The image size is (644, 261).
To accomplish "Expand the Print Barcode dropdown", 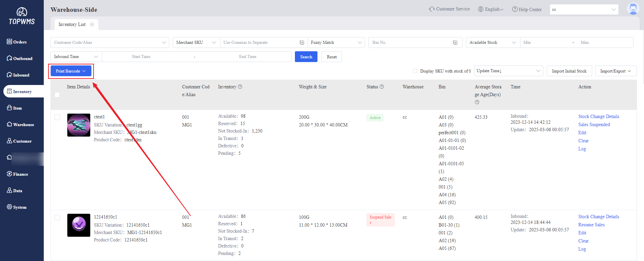I will [71, 71].
